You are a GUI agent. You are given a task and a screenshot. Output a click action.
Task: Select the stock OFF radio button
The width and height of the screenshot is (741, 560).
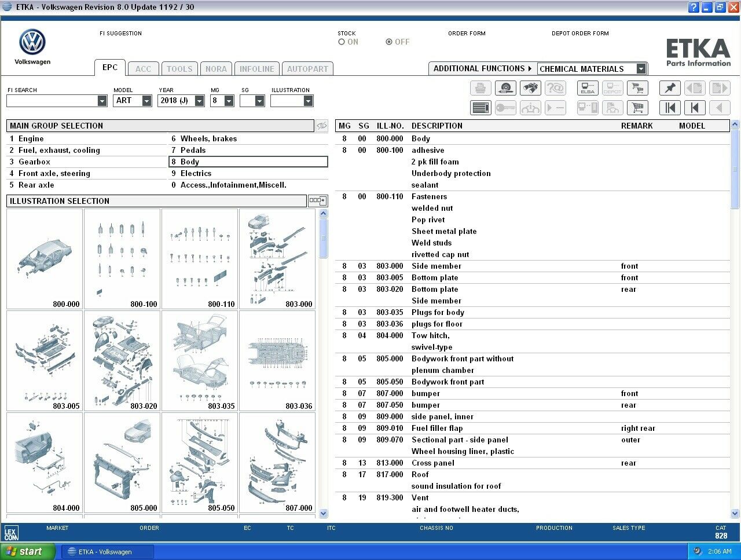click(389, 42)
